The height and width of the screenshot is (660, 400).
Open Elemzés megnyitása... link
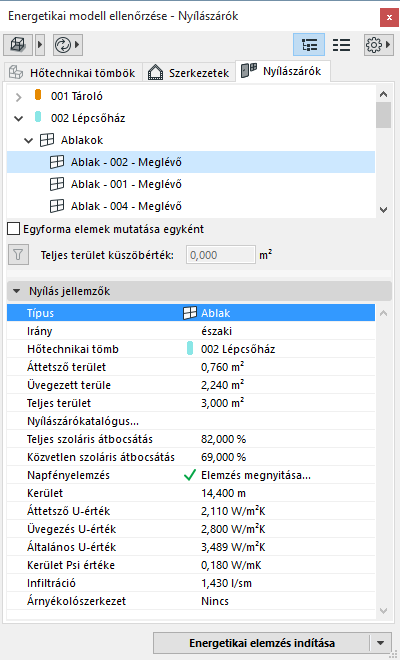tap(256, 475)
